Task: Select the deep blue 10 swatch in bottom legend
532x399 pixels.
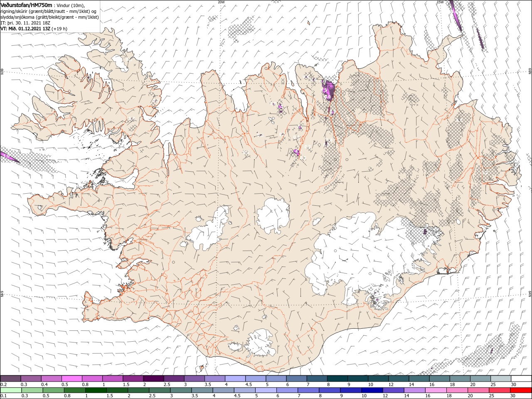Action: point(372,390)
